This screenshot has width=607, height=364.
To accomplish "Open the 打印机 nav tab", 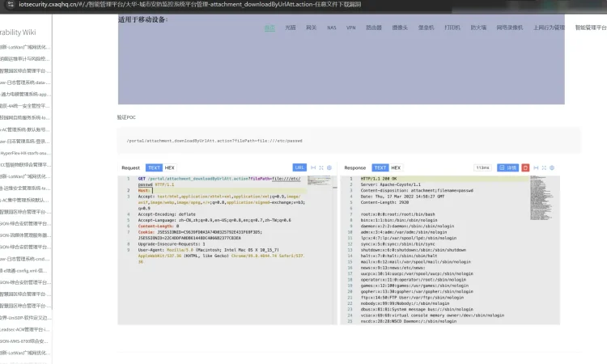I will tap(452, 28).
